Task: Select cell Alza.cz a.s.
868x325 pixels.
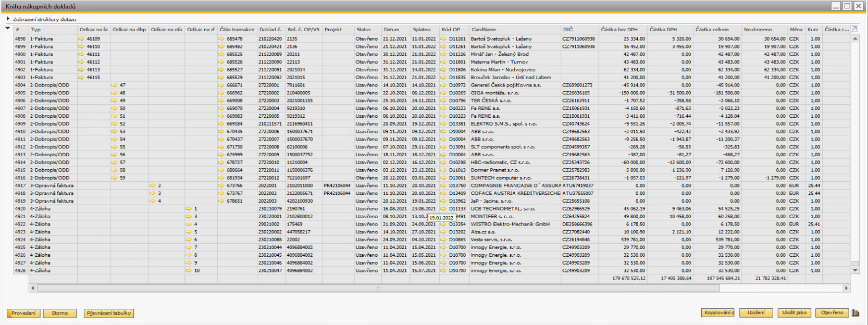Action: tap(515, 232)
